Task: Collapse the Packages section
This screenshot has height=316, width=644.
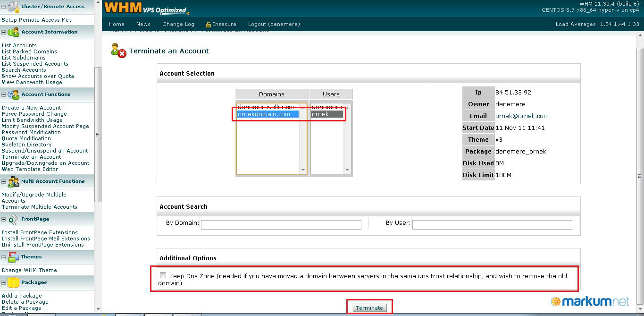Action: [4, 282]
